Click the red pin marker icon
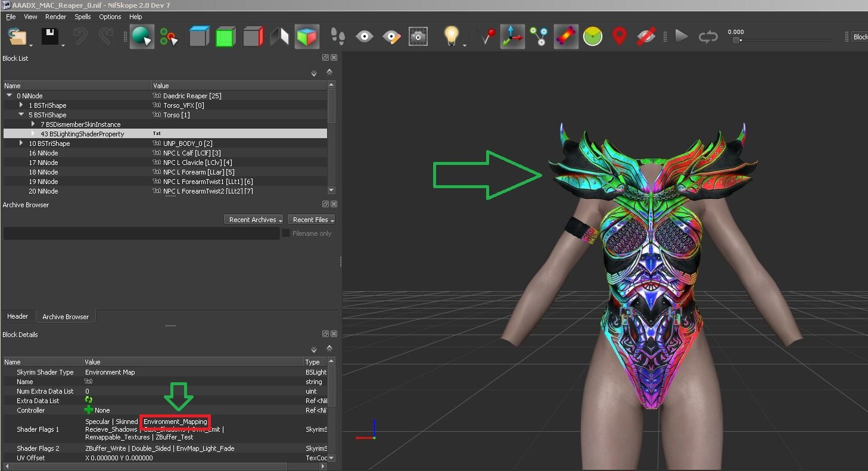868x471 pixels. click(487, 37)
